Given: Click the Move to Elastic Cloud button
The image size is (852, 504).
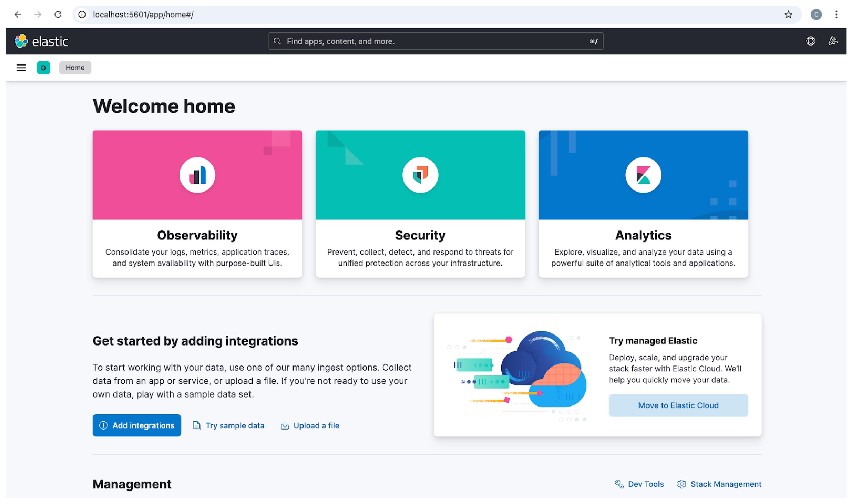Looking at the screenshot, I should [679, 405].
